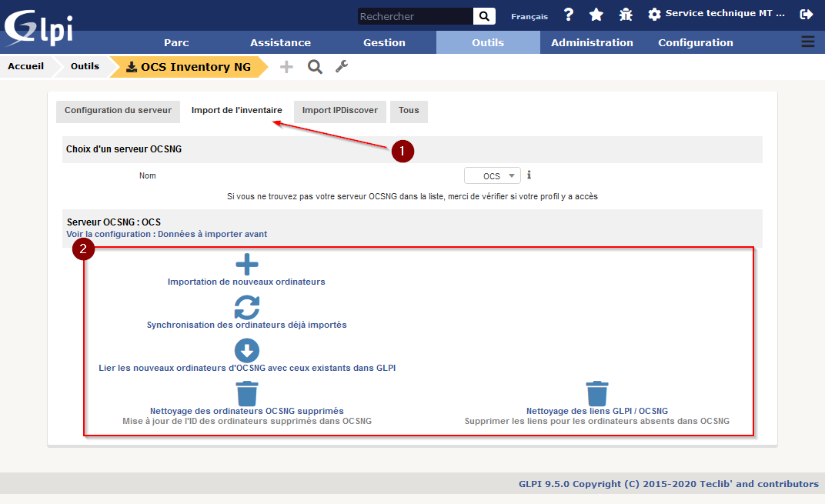Click the search magnifier button in header
The height and width of the screenshot is (504, 825).
pos(484,16)
